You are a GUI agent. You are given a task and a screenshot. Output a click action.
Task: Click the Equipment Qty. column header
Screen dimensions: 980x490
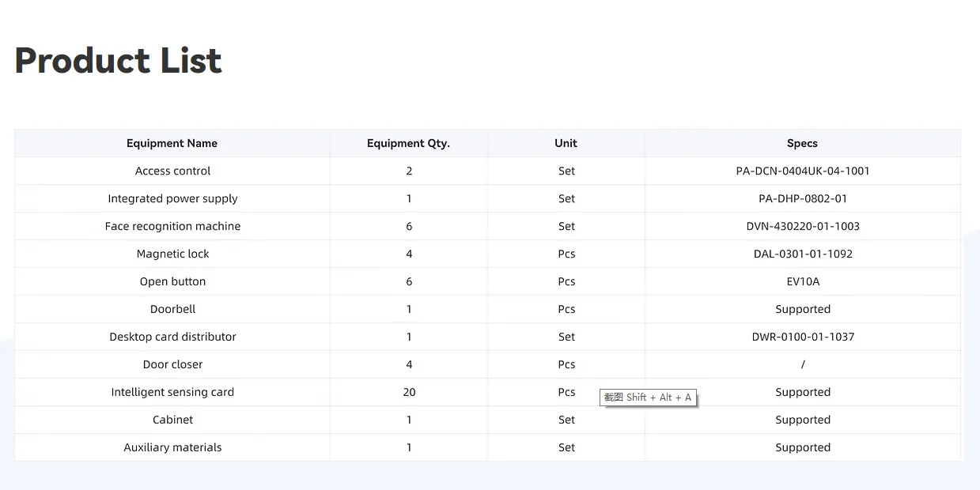(x=408, y=143)
